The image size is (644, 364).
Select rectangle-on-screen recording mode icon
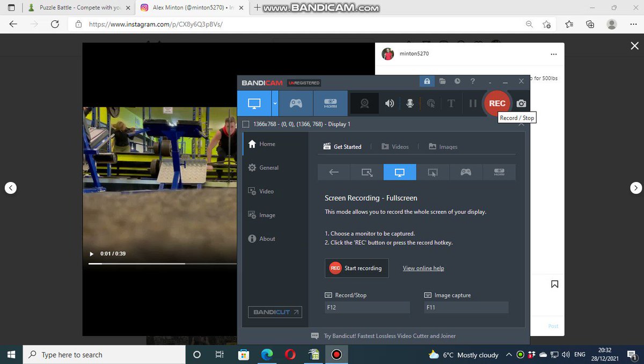click(367, 172)
